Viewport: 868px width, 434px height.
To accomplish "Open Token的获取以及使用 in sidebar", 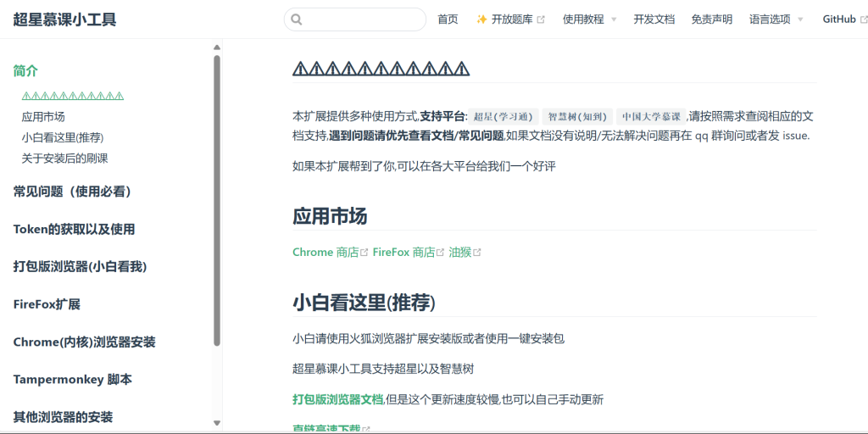I will 75,229.
